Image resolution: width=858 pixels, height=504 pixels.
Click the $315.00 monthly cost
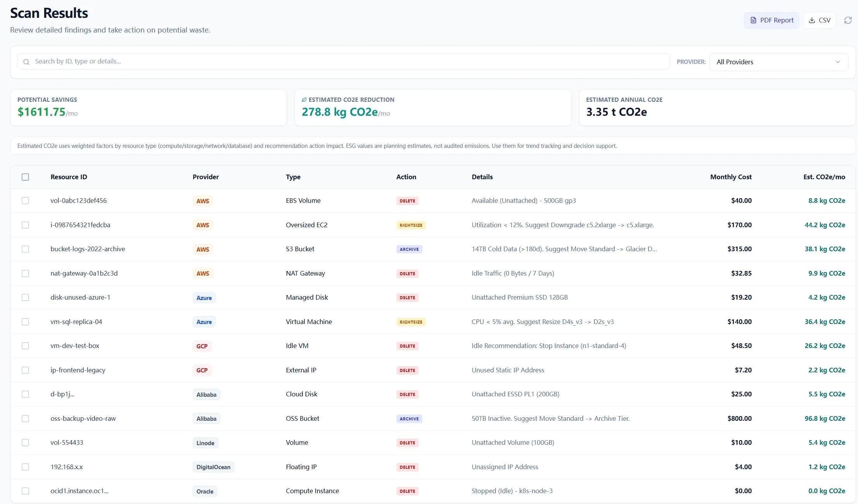740,249
